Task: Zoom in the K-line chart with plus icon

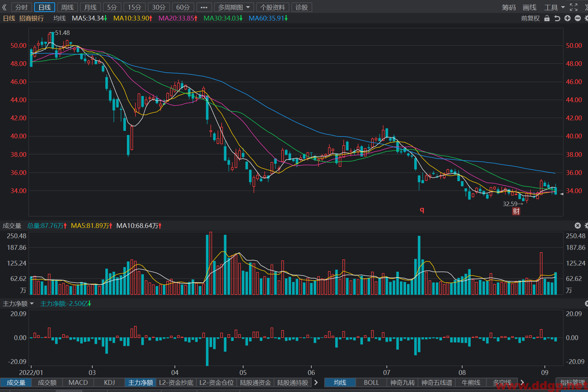Action: pos(567,18)
